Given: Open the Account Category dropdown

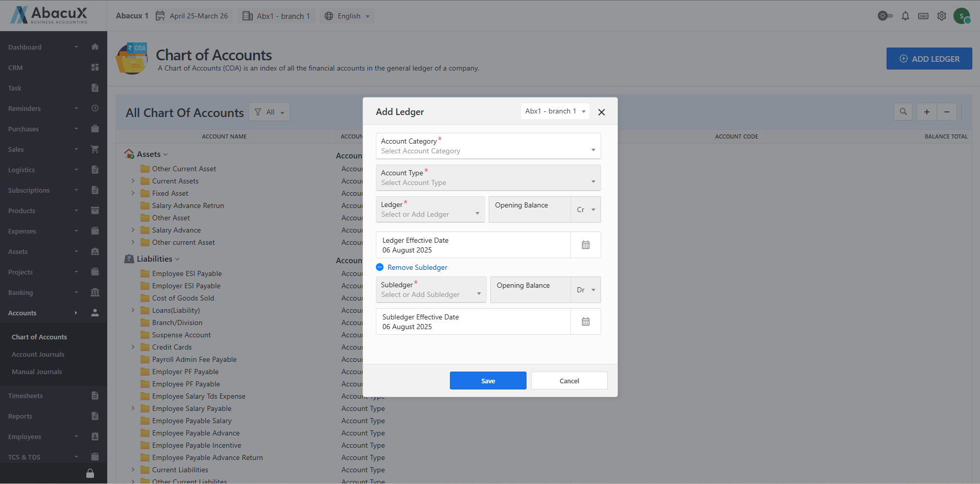Looking at the screenshot, I should click(488, 146).
